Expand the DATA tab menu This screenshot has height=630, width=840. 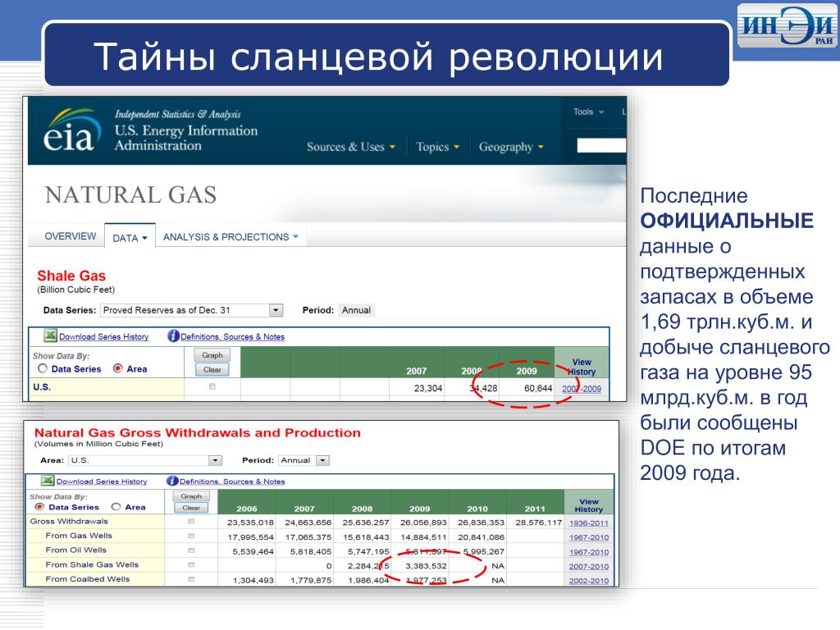(130, 238)
